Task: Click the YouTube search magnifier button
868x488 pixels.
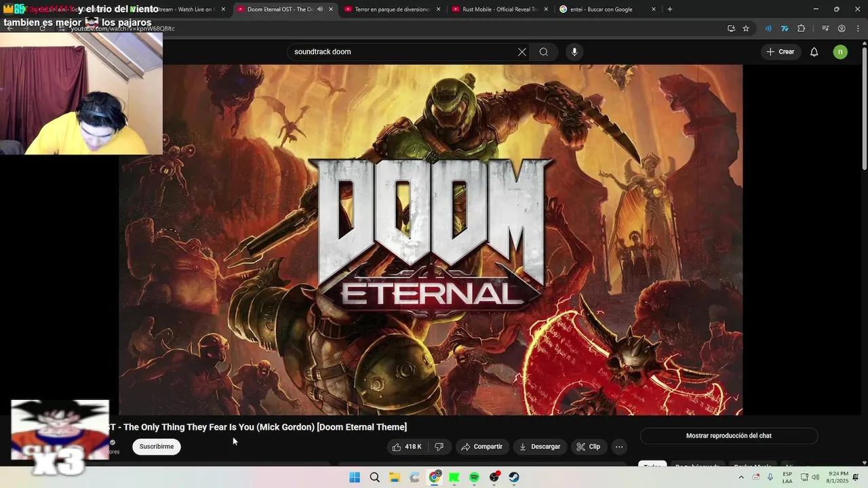Action: coord(544,52)
